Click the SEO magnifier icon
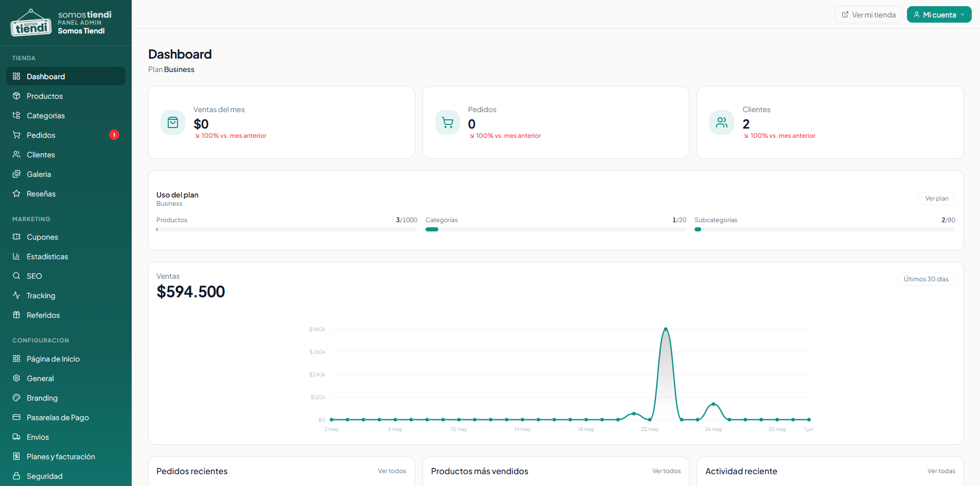The image size is (980, 486). [x=16, y=276]
